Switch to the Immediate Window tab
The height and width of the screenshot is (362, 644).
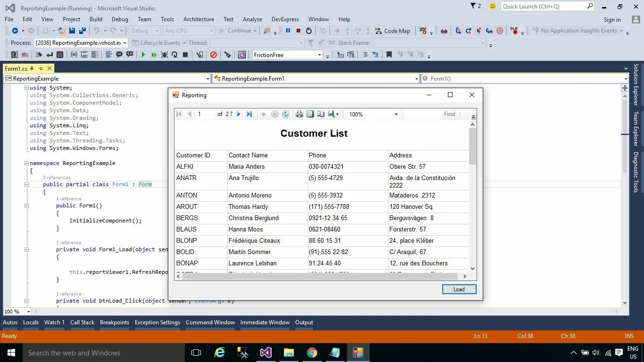[x=265, y=322]
